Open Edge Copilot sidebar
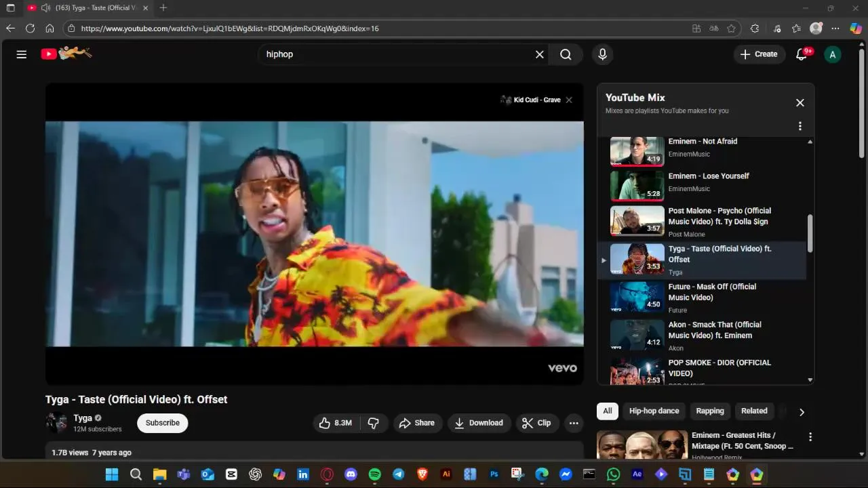 (x=856, y=28)
